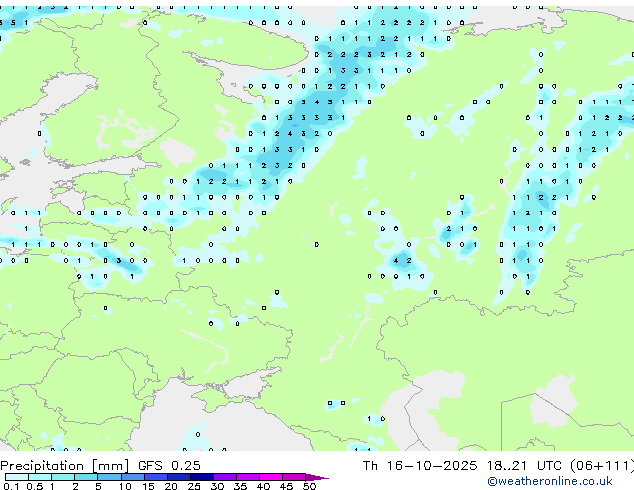Select the 25–30 mm navy legend swatch
The width and height of the screenshot is (634, 490).
coord(202,477)
